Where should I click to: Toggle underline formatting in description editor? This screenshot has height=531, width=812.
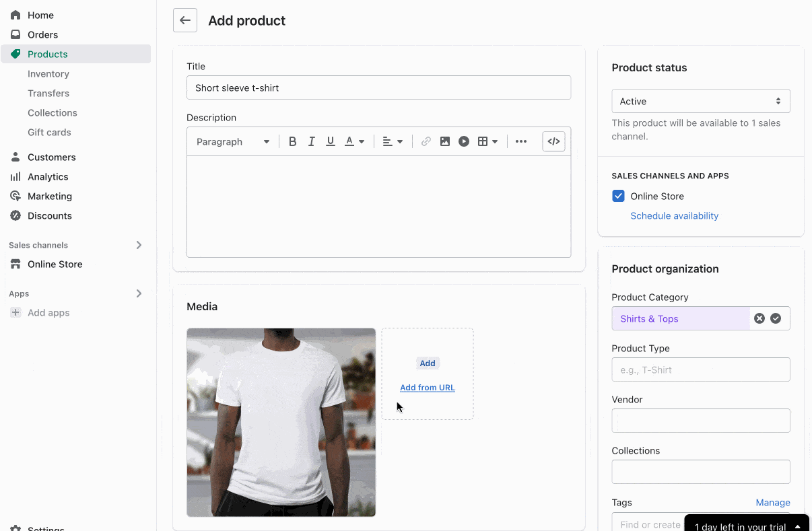click(x=330, y=141)
